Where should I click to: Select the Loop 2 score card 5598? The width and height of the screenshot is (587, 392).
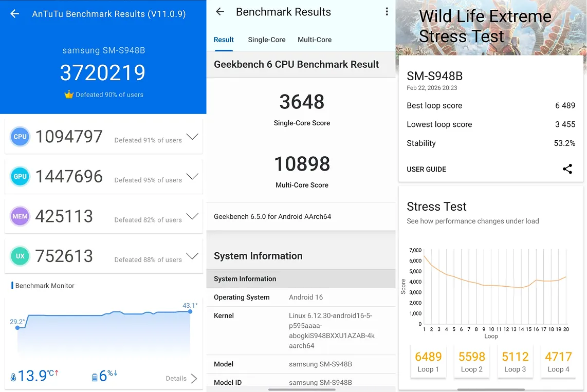pyautogui.click(x=472, y=362)
